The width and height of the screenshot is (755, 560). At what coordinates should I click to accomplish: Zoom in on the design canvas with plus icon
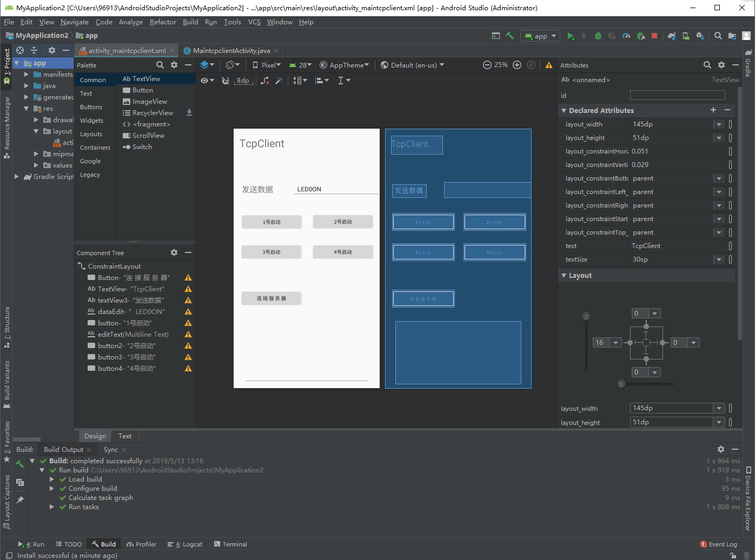516,64
